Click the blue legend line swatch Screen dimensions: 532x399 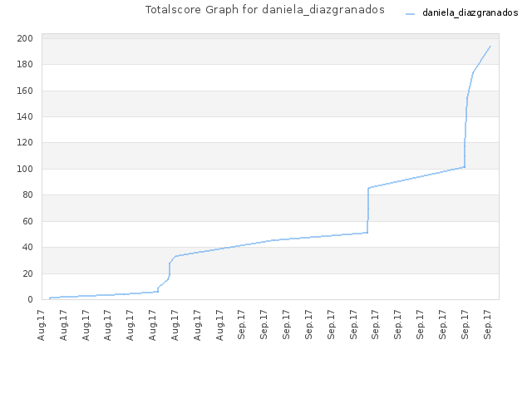pyautogui.click(x=410, y=14)
